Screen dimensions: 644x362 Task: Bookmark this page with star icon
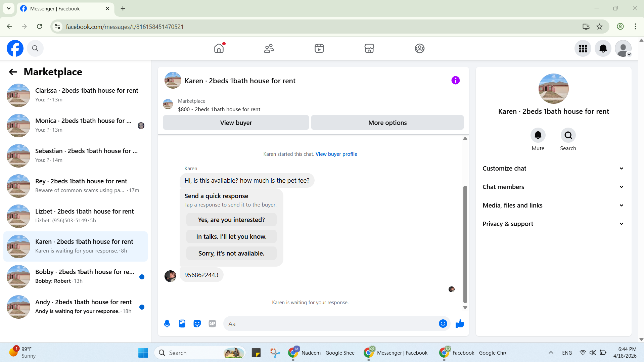tap(599, 27)
